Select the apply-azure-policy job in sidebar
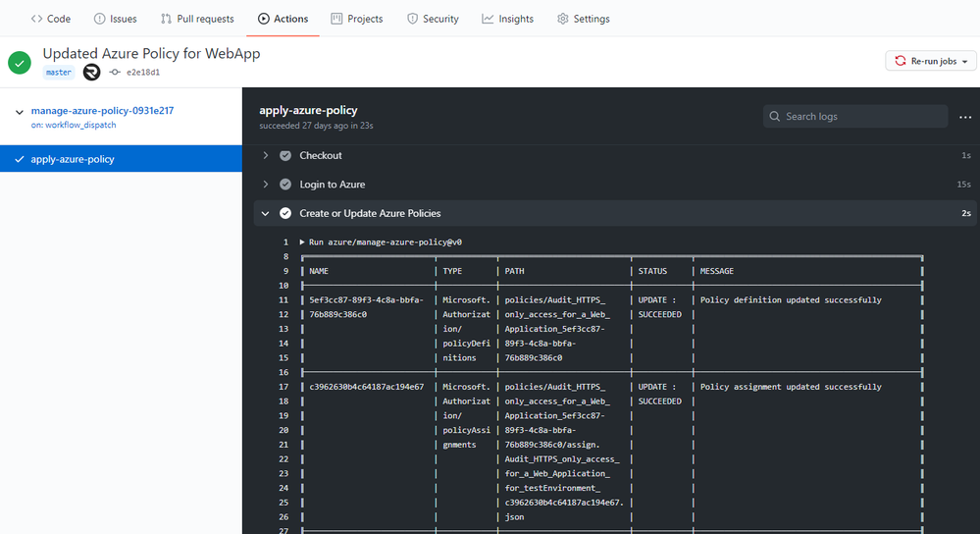 pyautogui.click(x=121, y=159)
